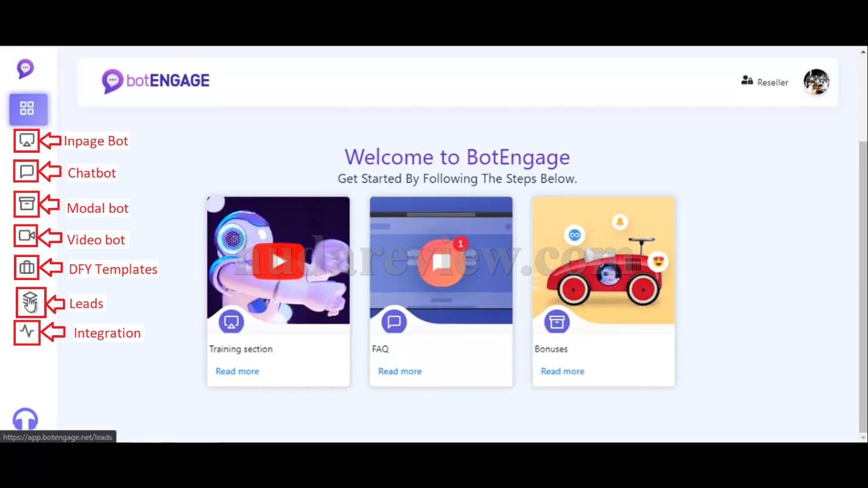
Task: Click the headphones support icon
Action: pyautogui.click(x=25, y=419)
